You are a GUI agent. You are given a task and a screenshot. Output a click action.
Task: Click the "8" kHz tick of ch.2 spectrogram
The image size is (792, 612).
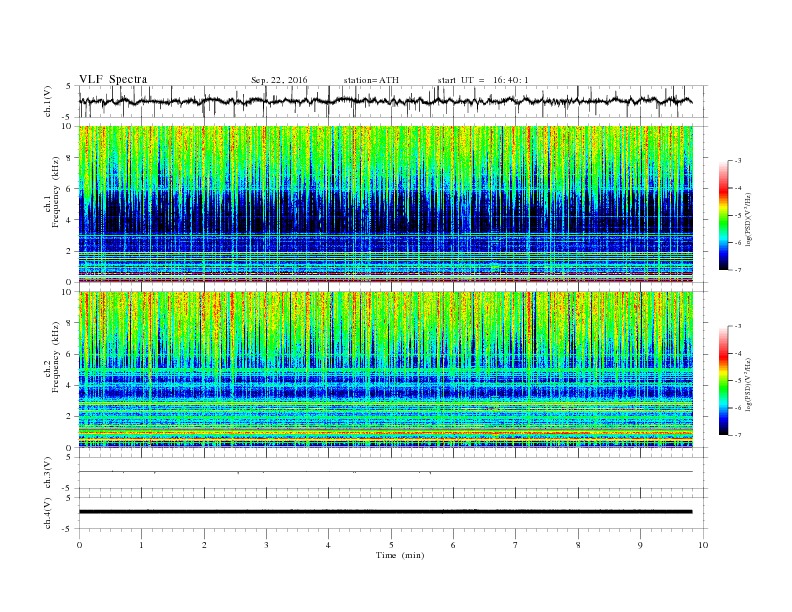pos(70,323)
